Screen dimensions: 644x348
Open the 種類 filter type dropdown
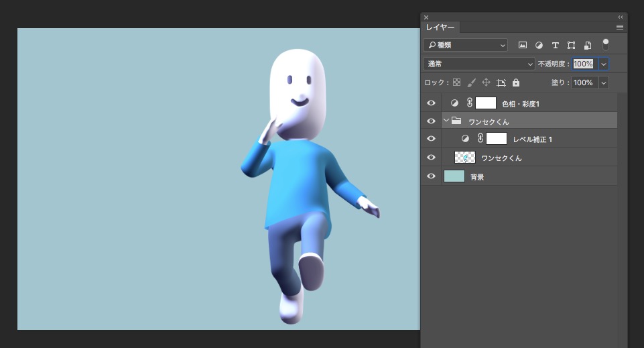[x=465, y=46]
